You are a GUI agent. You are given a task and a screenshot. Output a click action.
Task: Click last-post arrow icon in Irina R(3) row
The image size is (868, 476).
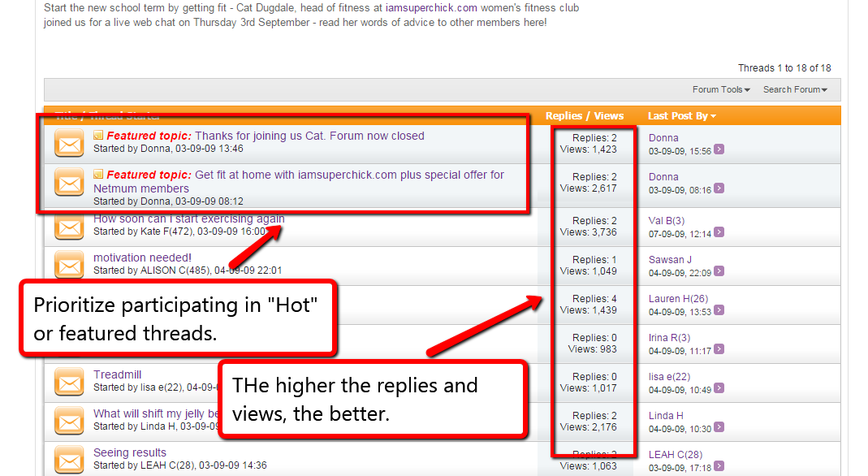[719, 351]
